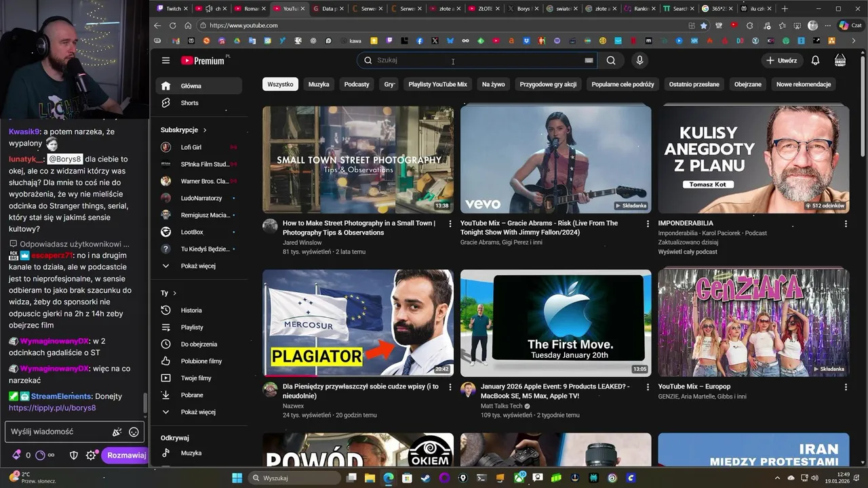
Task: Open Microsoft Edge from the taskbar
Action: click(x=389, y=478)
